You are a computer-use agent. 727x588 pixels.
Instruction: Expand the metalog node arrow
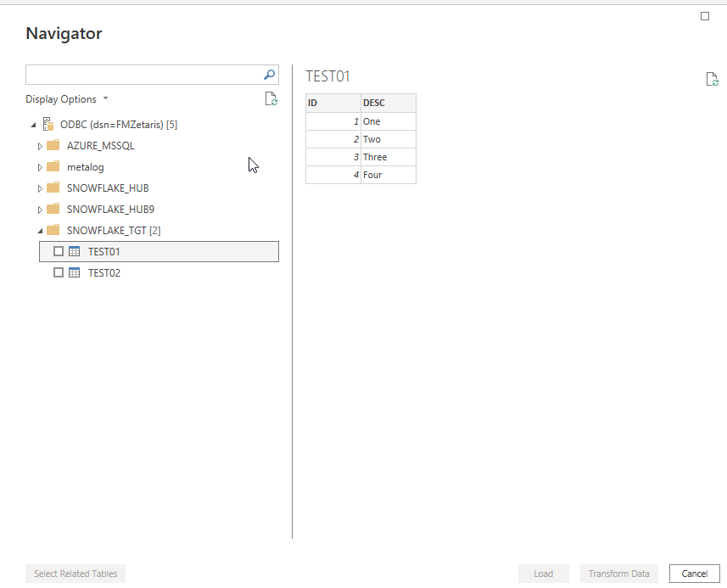click(x=40, y=167)
